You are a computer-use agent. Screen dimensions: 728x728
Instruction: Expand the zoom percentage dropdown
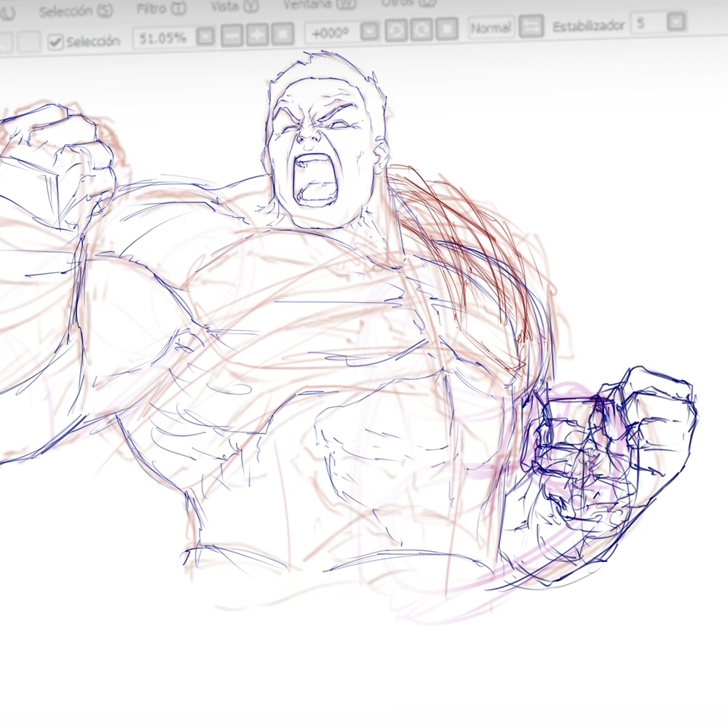click(206, 36)
